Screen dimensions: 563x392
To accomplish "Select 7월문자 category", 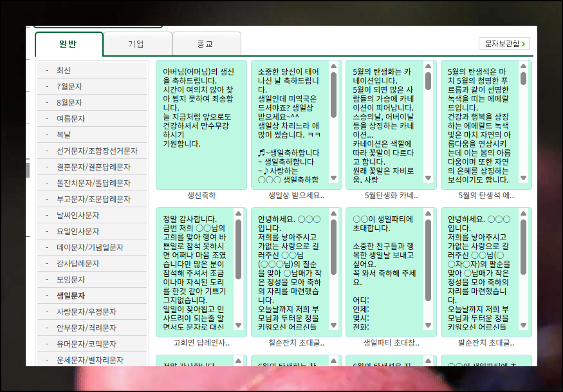I will tap(92, 87).
